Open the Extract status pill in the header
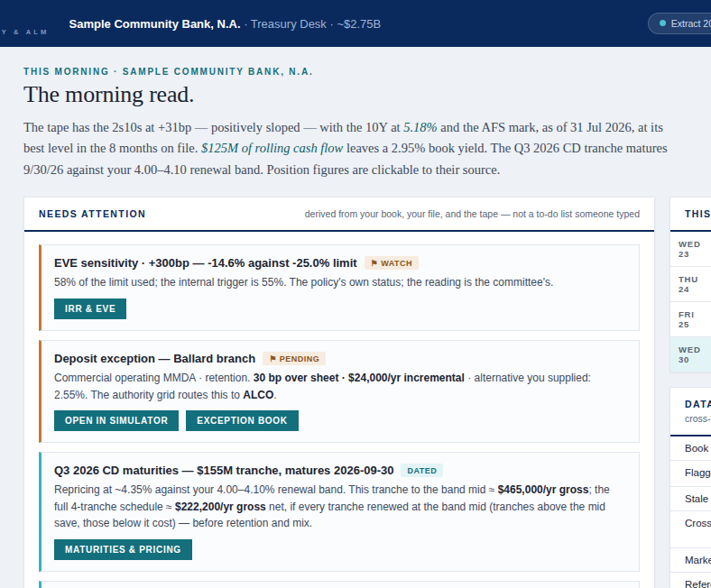Image resolution: width=711 pixels, height=588 pixels. tap(680, 23)
